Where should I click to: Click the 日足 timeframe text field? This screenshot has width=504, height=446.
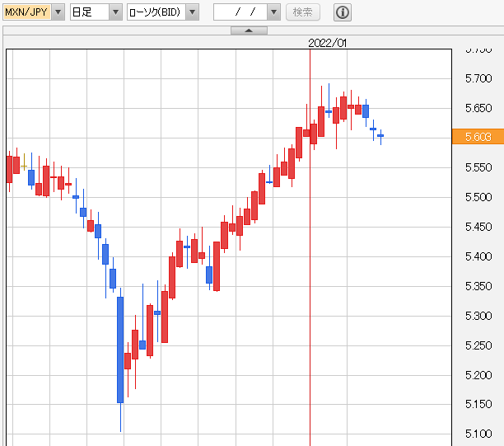(x=90, y=12)
